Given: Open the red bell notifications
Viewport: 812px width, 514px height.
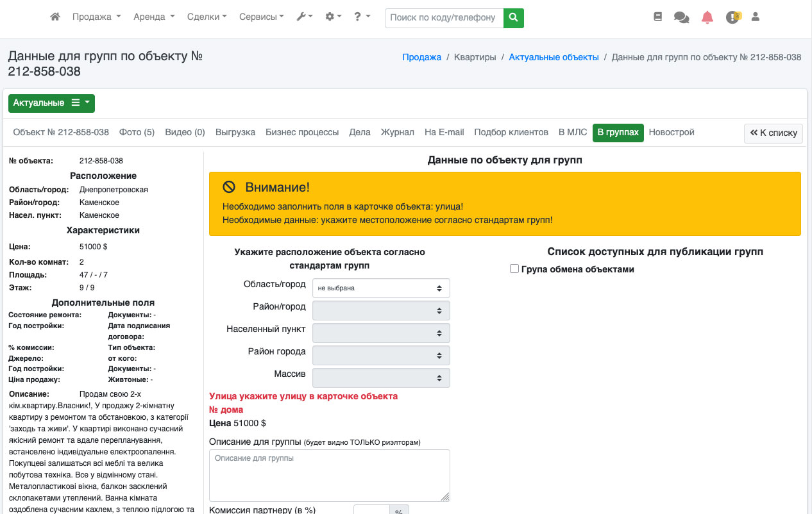Looking at the screenshot, I should pos(707,17).
